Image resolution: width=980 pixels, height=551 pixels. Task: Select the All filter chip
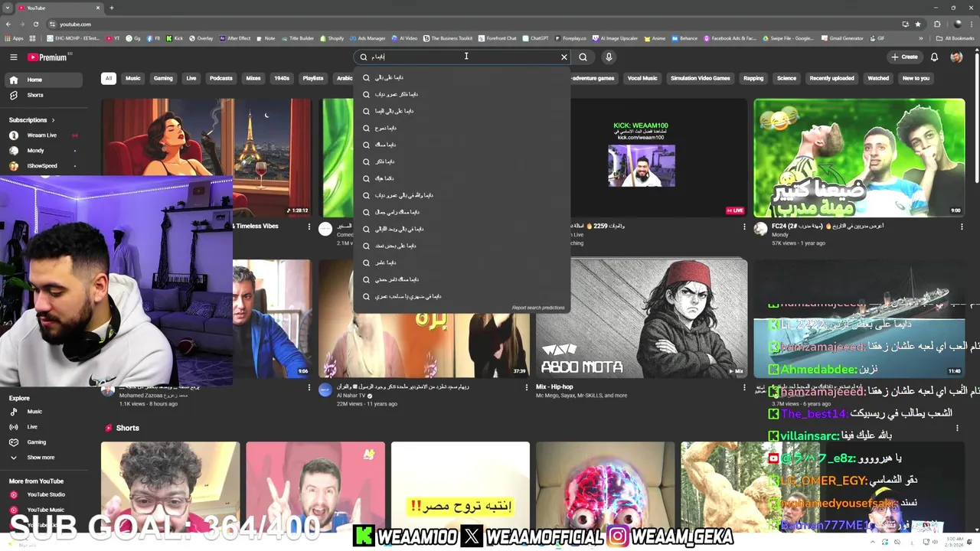tap(109, 78)
